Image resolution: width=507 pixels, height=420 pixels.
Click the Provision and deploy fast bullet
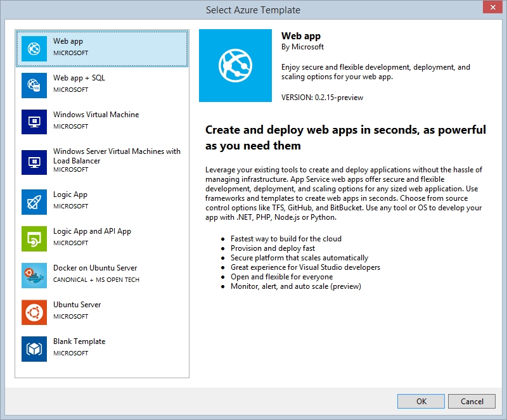coord(273,248)
